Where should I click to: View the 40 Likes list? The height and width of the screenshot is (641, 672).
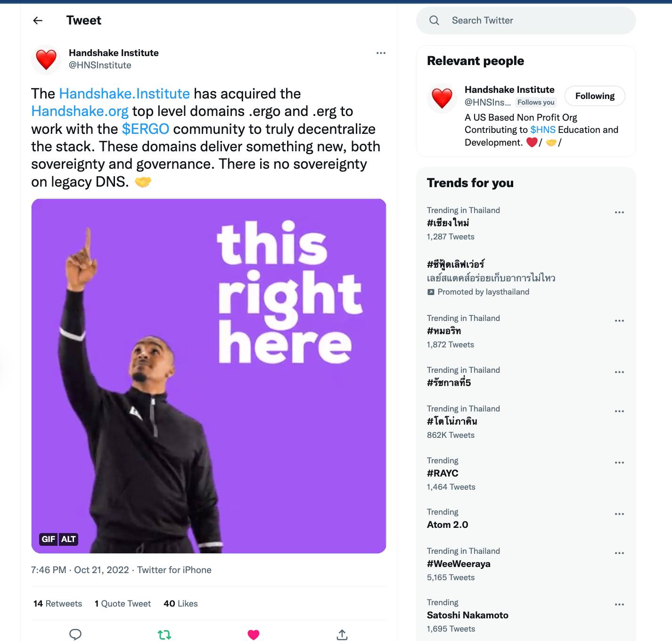(180, 604)
